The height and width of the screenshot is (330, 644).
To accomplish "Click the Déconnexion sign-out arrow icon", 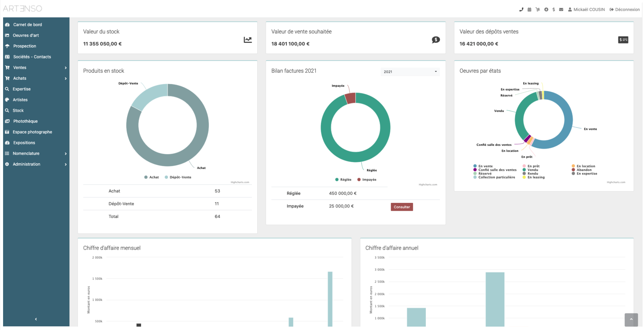I will pos(611,10).
